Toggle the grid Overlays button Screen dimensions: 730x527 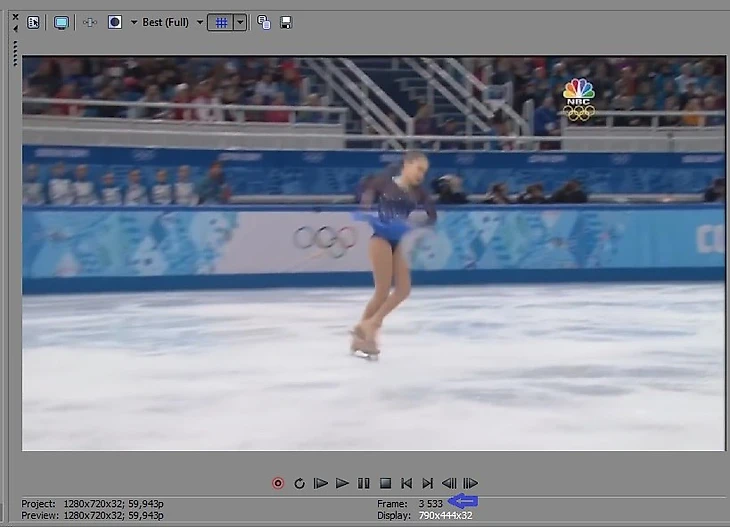(x=221, y=22)
